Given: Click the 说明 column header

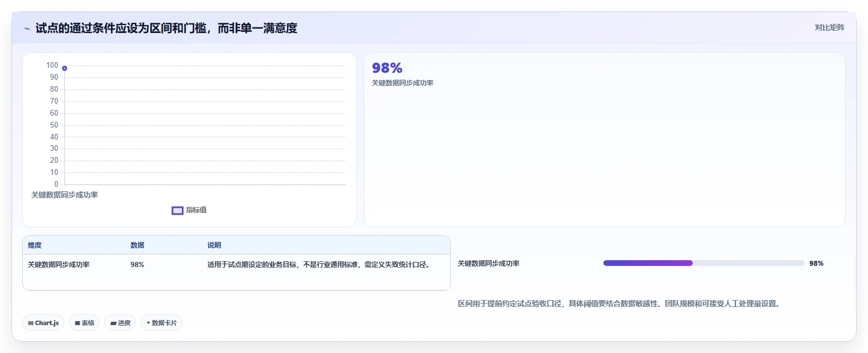Looking at the screenshot, I should coord(214,245).
